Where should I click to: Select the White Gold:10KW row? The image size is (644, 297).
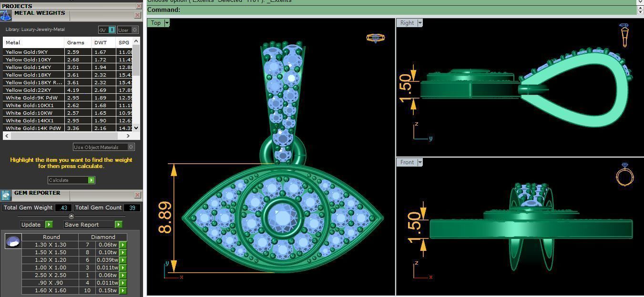point(68,113)
